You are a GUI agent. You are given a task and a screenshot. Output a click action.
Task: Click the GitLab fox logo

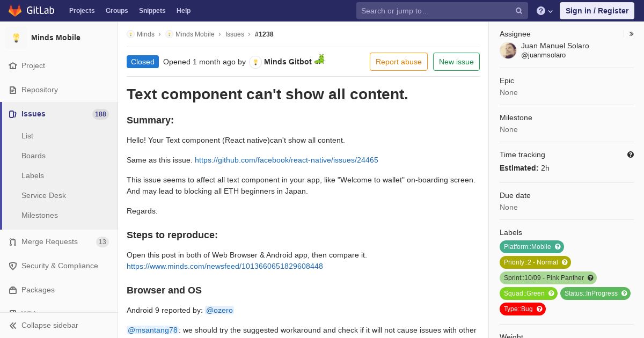pos(15,10)
